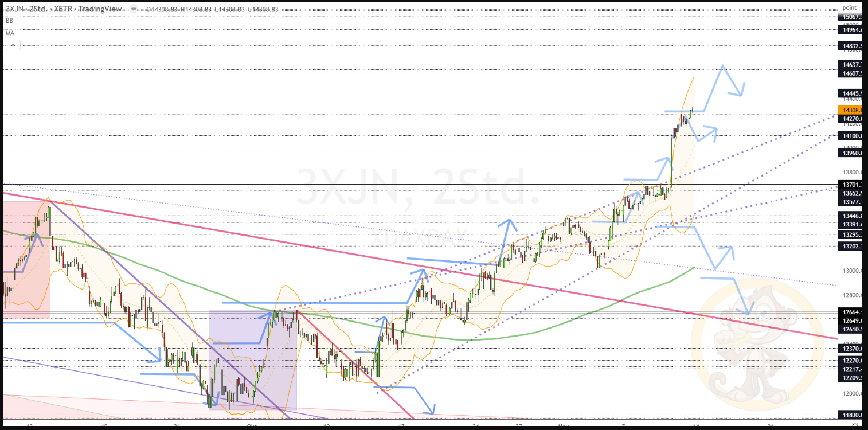The width and height of the screenshot is (868, 430).
Task: Click the 14607 price level label
Action: (x=850, y=73)
